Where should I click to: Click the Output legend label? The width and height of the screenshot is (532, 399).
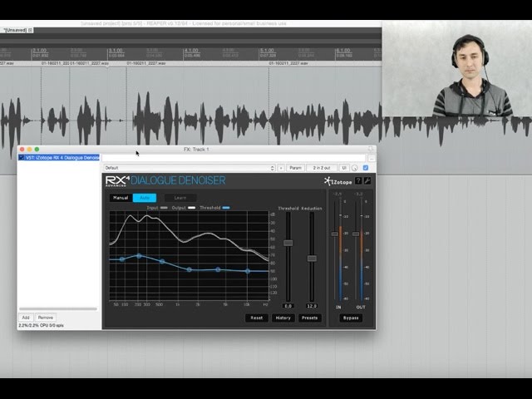point(179,208)
